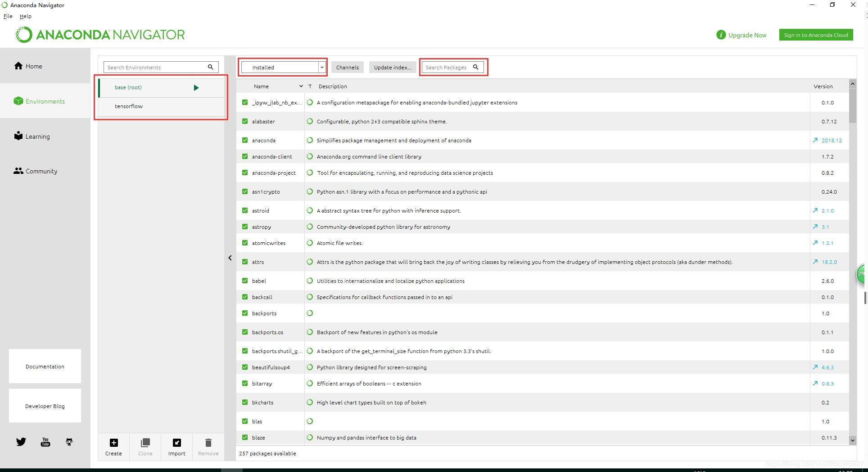
Task: Click the GitHub octocat icon
Action: point(69,442)
